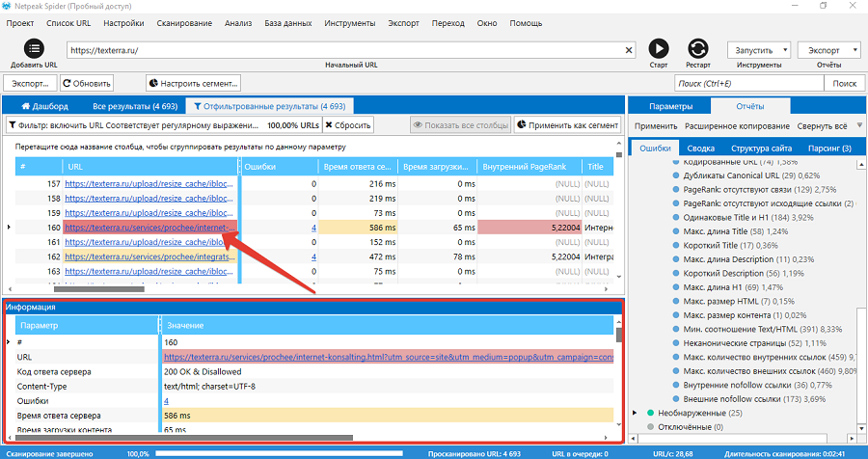The image size is (868, 459).
Task: Switch to the Дашборд tab
Action: (x=44, y=106)
